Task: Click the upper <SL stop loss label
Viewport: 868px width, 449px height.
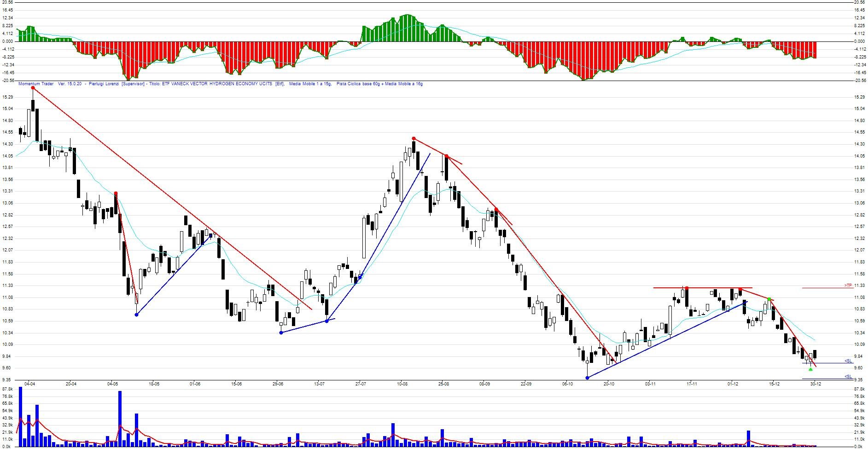Action: [848, 361]
